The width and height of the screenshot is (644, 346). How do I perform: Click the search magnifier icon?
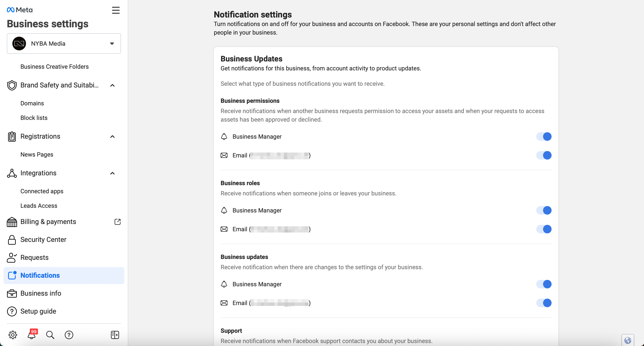50,335
